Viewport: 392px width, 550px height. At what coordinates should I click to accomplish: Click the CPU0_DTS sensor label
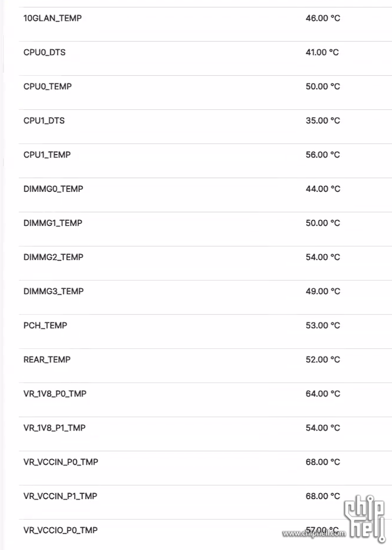(44, 52)
